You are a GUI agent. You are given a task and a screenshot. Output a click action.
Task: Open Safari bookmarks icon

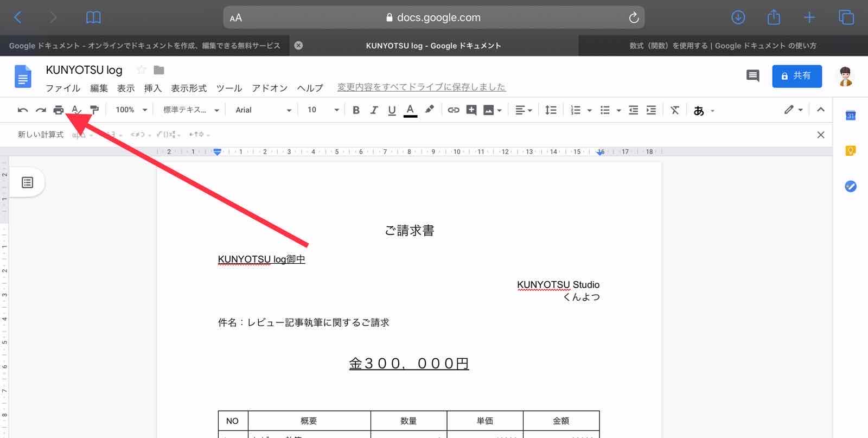point(93,18)
